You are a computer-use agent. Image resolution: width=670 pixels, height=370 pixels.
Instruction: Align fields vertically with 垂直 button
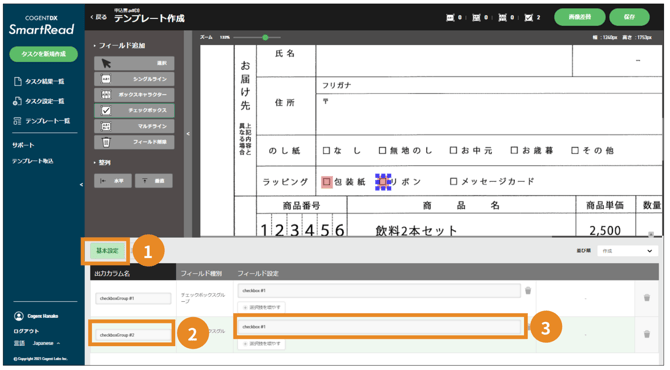point(154,181)
